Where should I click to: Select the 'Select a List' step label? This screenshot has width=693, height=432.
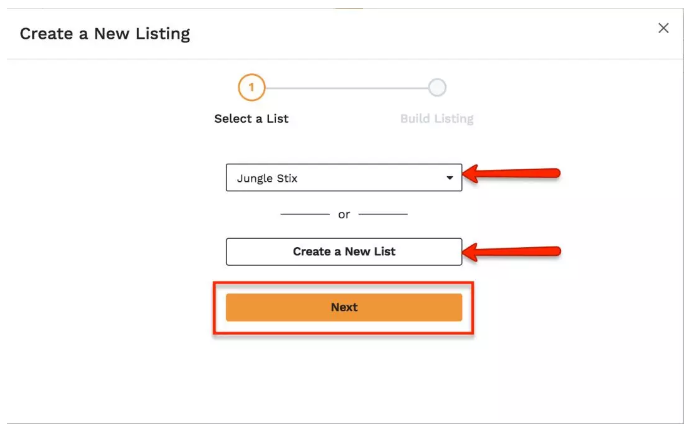coord(251,118)
